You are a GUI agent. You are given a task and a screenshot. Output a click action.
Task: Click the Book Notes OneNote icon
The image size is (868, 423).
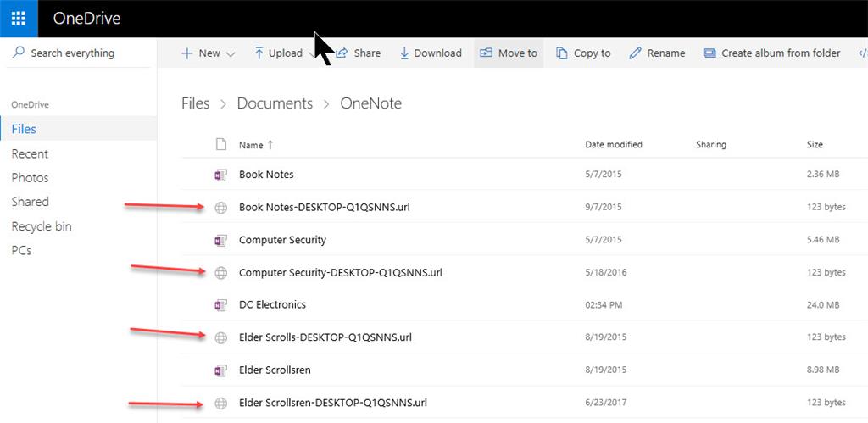click(x=221, y=175)
